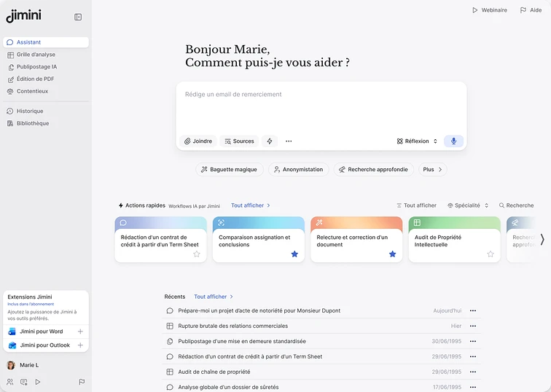Screen dimensions: 551x392
Task: Click the feedback chat icon at sidebar bottom
Action: (24, 382)
